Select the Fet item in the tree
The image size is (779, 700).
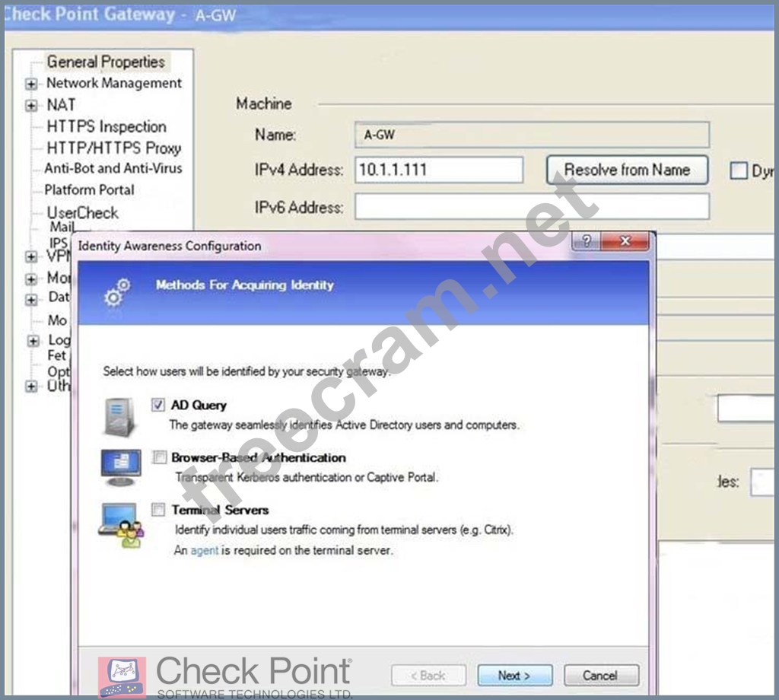pyautogui.click(x=56, y=355)
